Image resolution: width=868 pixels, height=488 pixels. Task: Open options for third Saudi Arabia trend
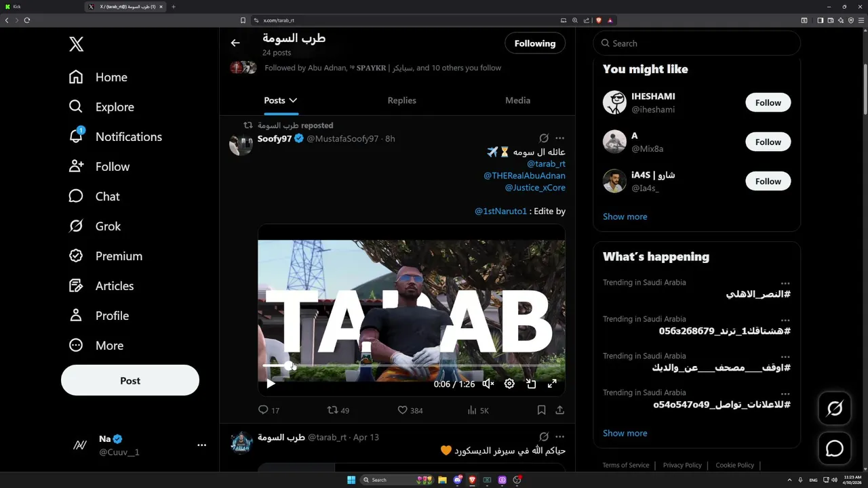point(785,357)
